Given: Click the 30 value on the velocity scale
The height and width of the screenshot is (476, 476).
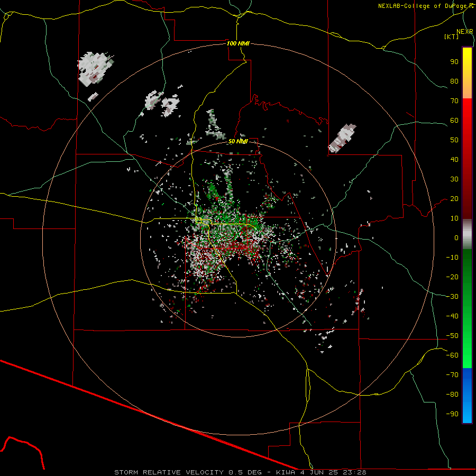Looking at the screenshot, I should click(x=454, y=179).
